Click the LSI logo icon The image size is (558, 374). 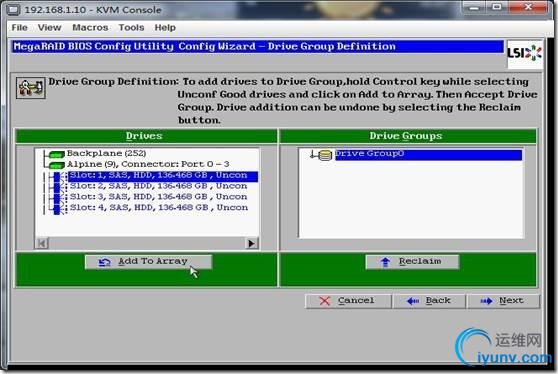(525, 54)
